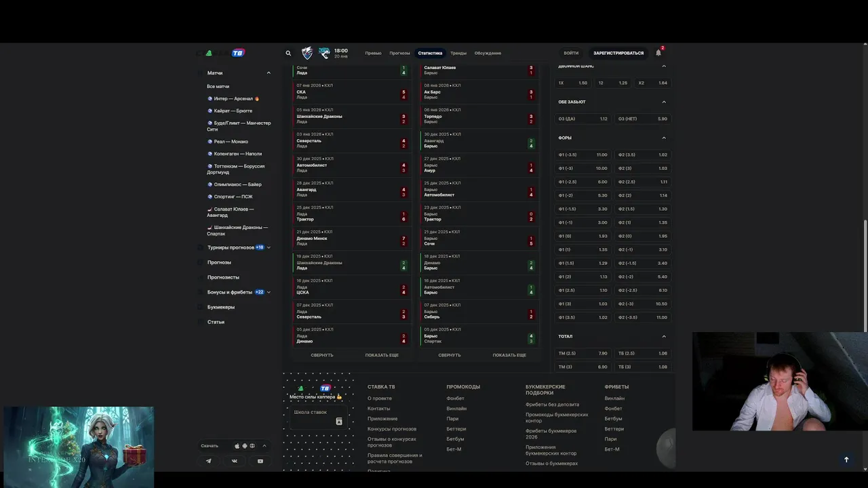
Task: Click the scroll-to-top arrow button
Action: click(x=846, y=460)
